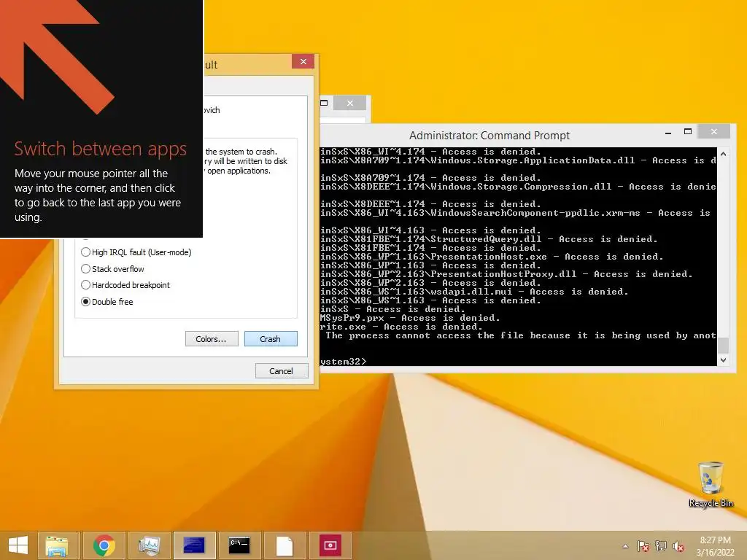Click the Command Prompt scrollbar up arrow
747x560 pixels.
click(x=723, y=154)
